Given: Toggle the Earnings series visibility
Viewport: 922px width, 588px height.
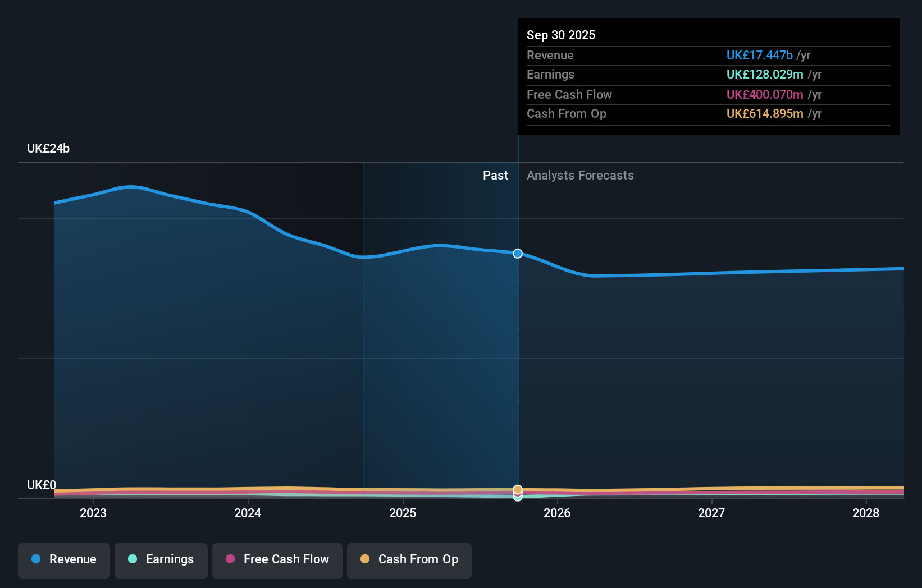Looking at the screenshot, I should pos(161,559).
